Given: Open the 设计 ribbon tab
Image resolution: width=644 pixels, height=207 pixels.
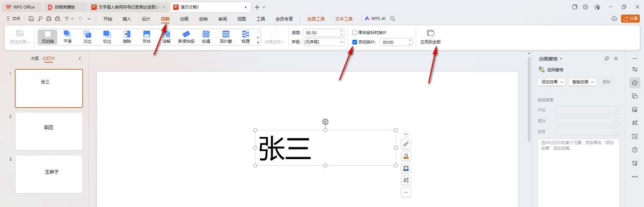Looking at the screenshot, I should coord(146,18).
